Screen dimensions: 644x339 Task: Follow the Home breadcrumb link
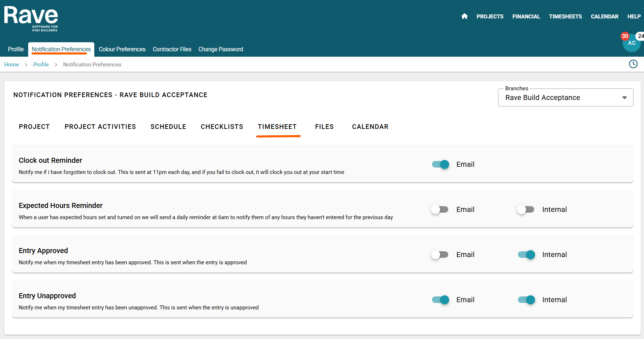click(x=12, y=65)
